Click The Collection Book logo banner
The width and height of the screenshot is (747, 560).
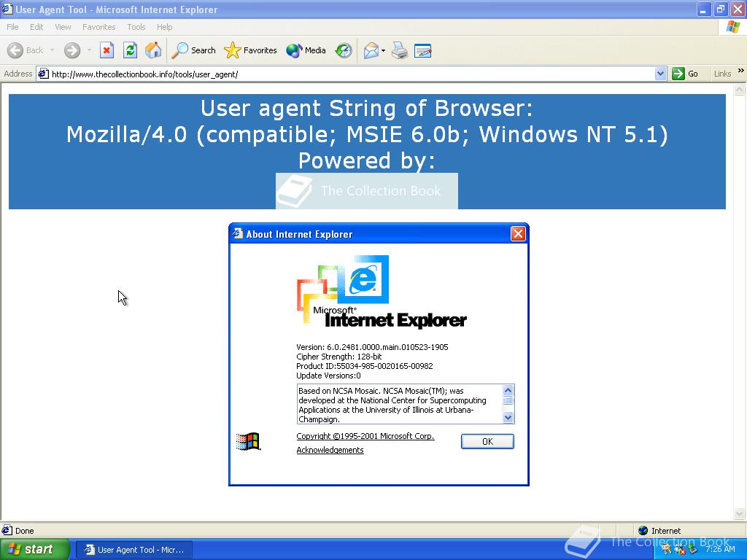coord(367,191)
